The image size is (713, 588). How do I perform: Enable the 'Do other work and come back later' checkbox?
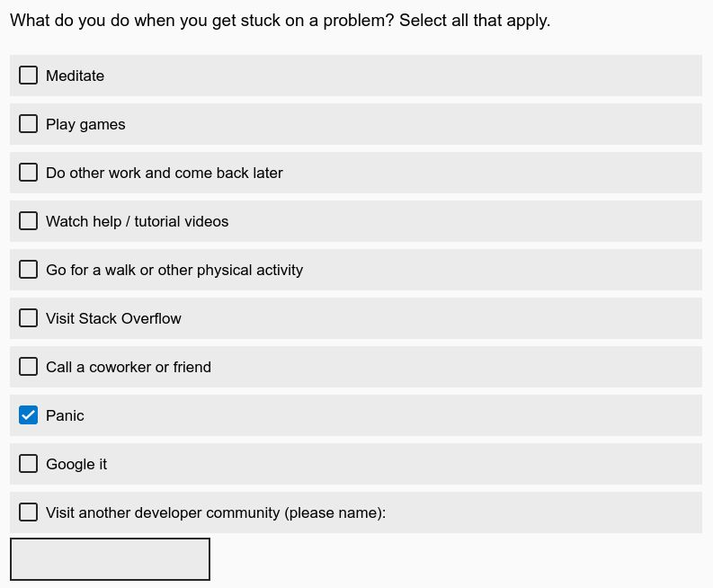pos(29,173)
